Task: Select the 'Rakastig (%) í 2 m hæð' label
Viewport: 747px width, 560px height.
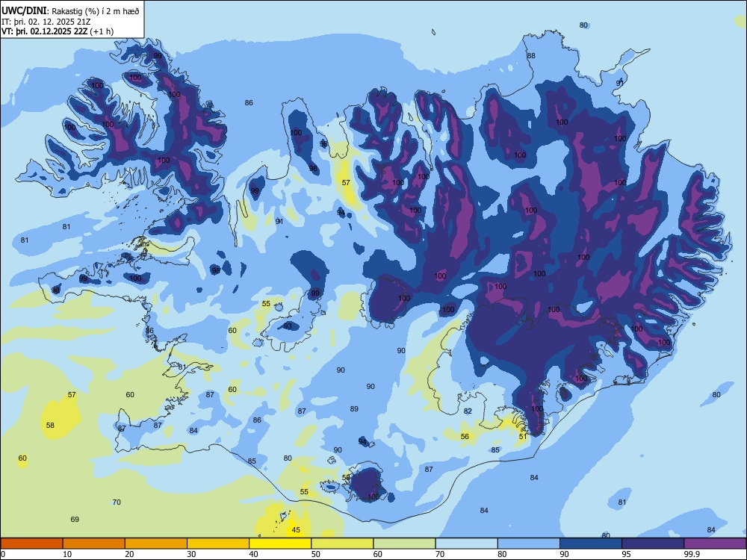Action: (x=96, y=11)
